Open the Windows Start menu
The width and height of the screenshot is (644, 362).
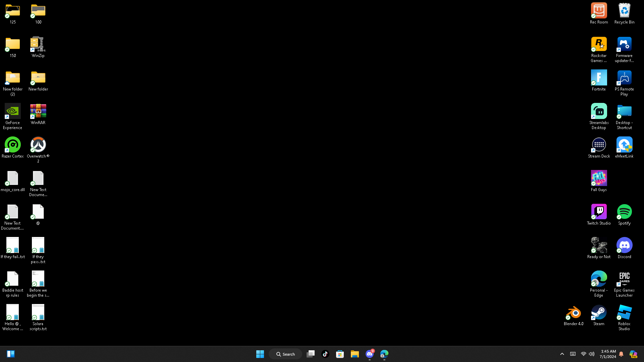click(260, 354)
